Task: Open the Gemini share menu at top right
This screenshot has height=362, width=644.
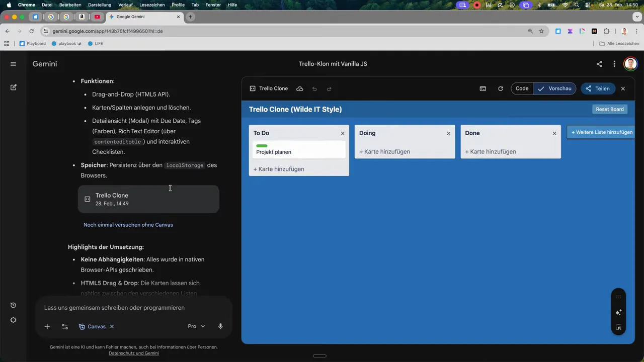Action: tap(599, 64)
